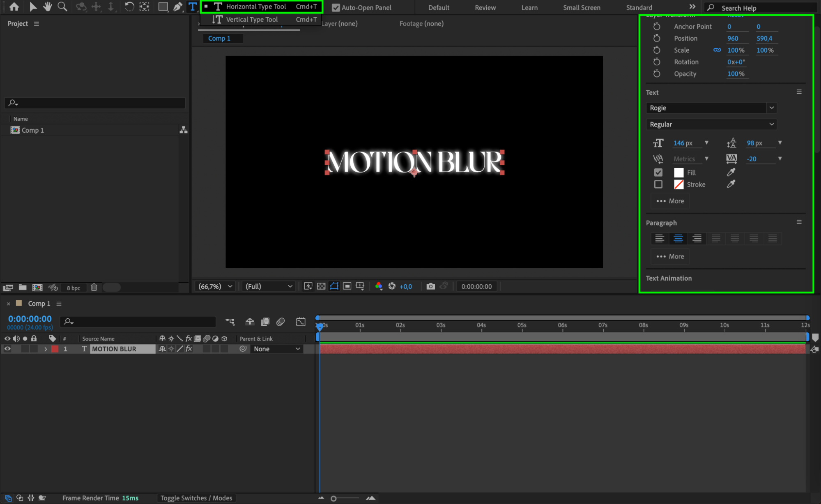Hide the MOTION BLUR layer
This screenshot has width=821, height=504.
7,349
